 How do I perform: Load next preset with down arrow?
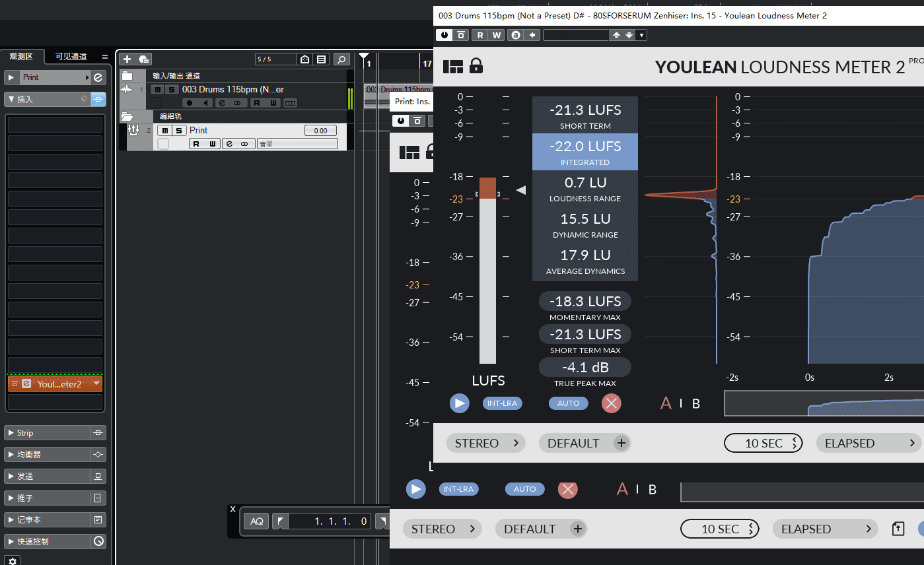629,34
